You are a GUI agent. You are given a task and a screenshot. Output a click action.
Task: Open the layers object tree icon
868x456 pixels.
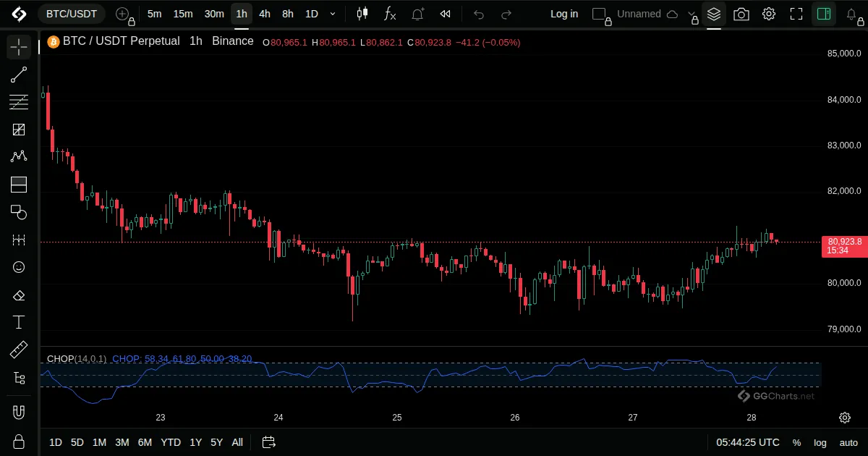(714, 14)
